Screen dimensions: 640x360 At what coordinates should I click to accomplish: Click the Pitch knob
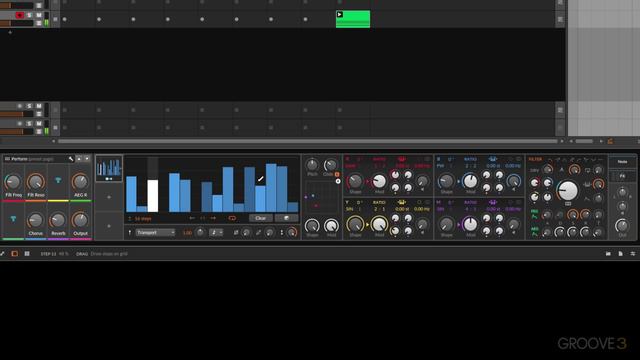(312, 165)
